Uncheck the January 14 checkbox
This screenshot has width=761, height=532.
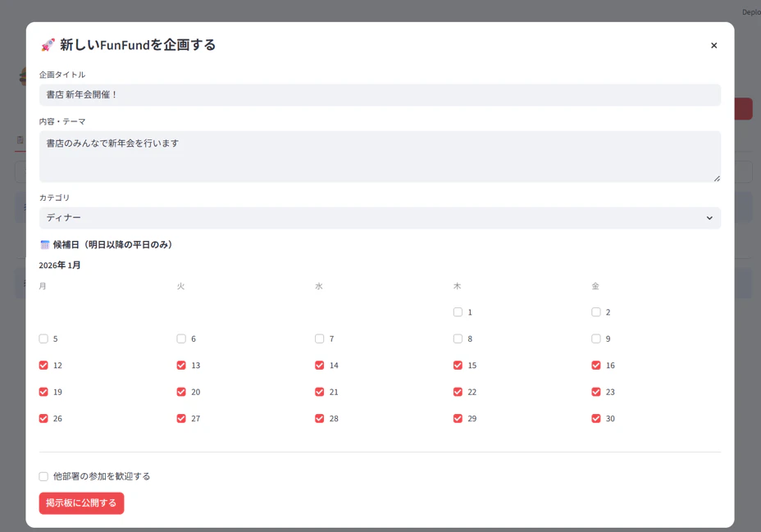pyautogui.click(x=319, y=365)
